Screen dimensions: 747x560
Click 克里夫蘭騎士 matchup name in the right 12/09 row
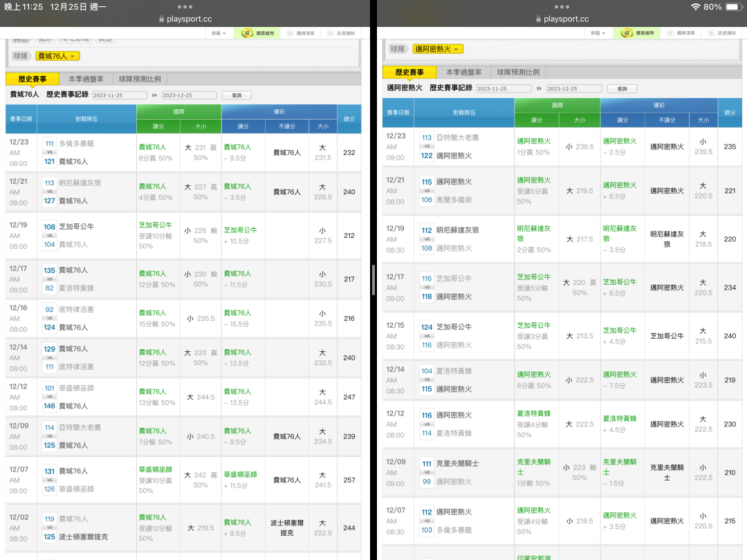[457, 463]
